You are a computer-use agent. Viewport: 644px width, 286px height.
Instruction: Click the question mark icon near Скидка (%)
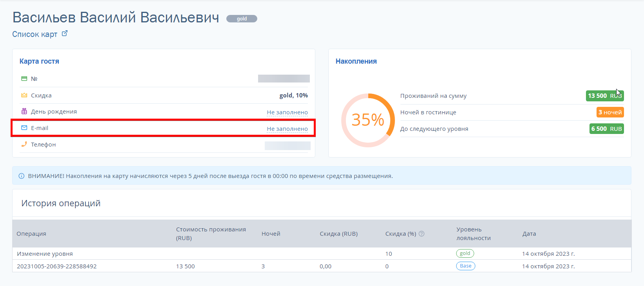pos(422,234)
